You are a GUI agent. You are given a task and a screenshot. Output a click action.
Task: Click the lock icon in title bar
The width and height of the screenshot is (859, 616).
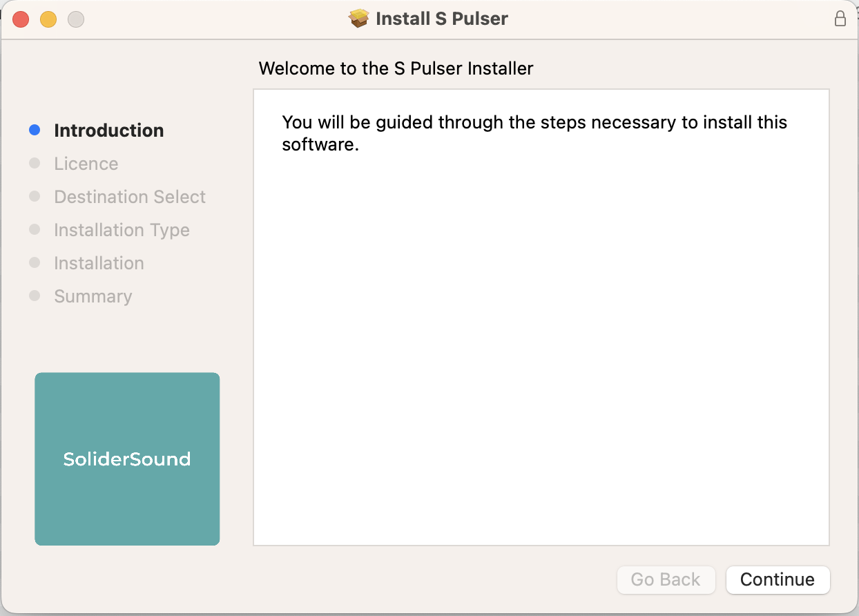coord(840,19)
